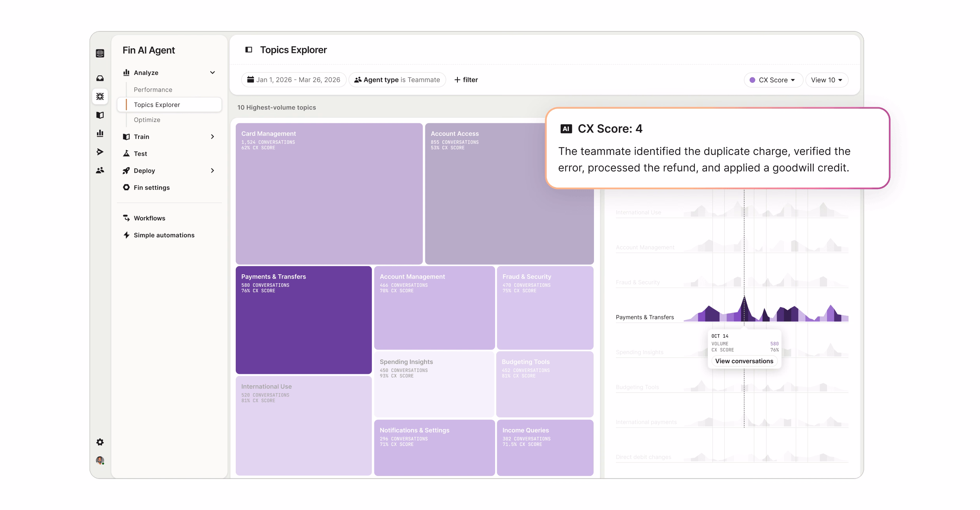Click the Fin AI Agent sparkle icon
The image size is (980, 510).
coord(100,97)
